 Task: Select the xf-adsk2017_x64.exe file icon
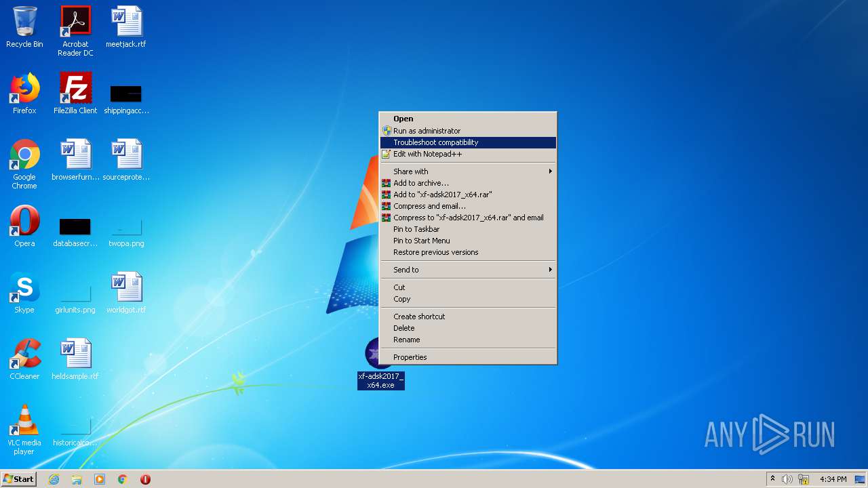(381, 363)
